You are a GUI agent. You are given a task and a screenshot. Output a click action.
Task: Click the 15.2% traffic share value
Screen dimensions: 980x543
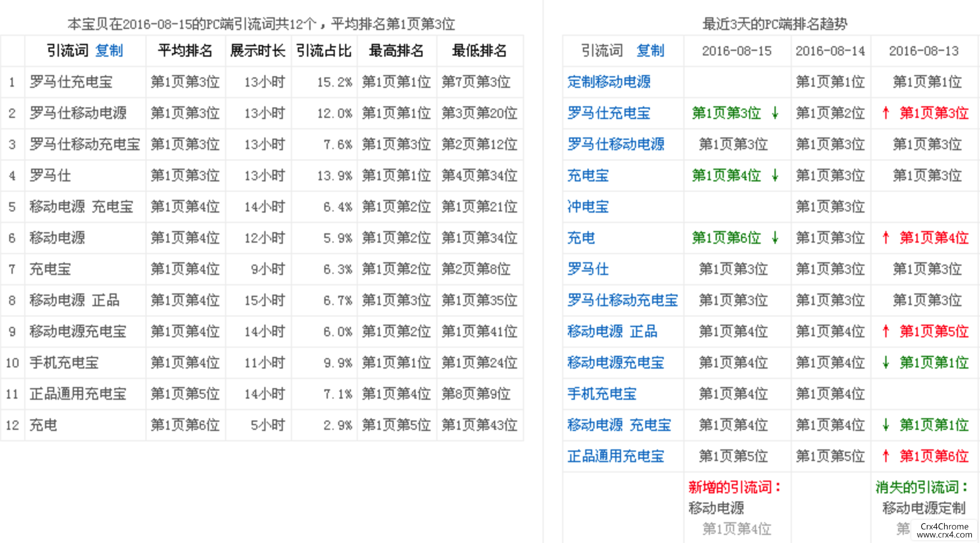coord(334,82)
